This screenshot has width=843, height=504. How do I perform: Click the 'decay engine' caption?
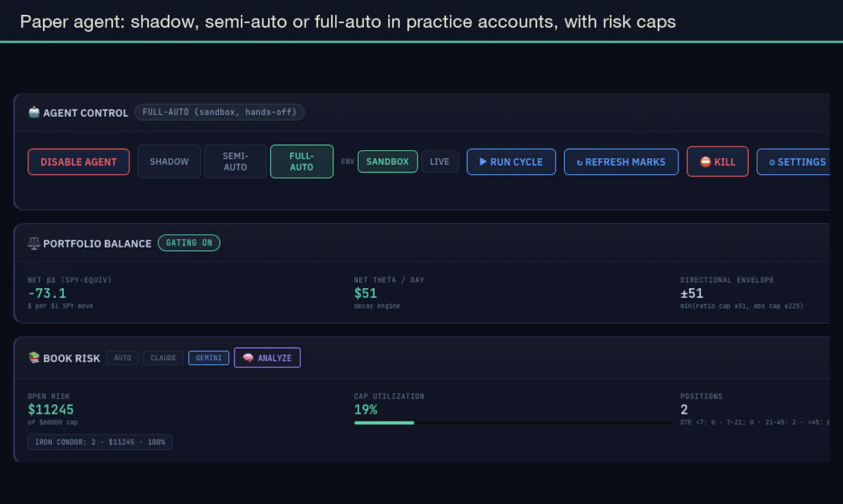point(377,306)
